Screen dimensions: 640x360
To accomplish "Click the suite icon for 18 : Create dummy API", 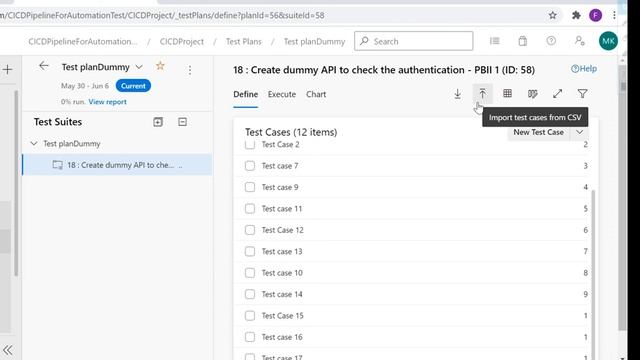I will [58, 165].
